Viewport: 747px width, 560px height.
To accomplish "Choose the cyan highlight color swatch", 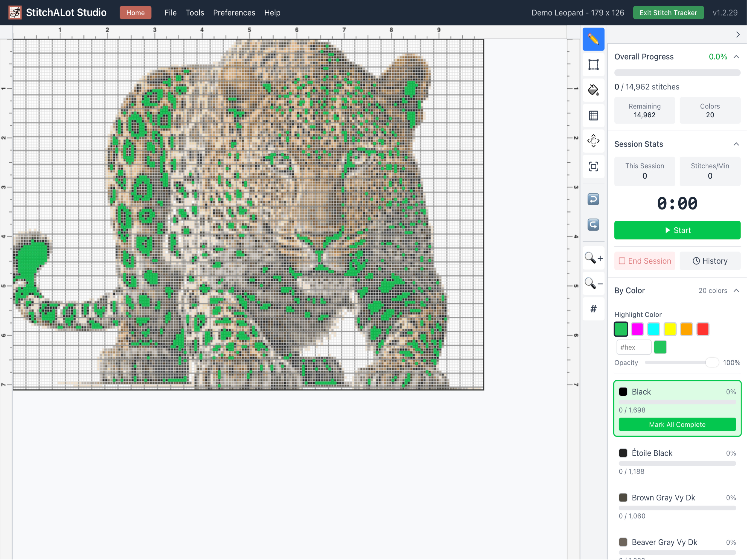I will [x=653, y=329].
